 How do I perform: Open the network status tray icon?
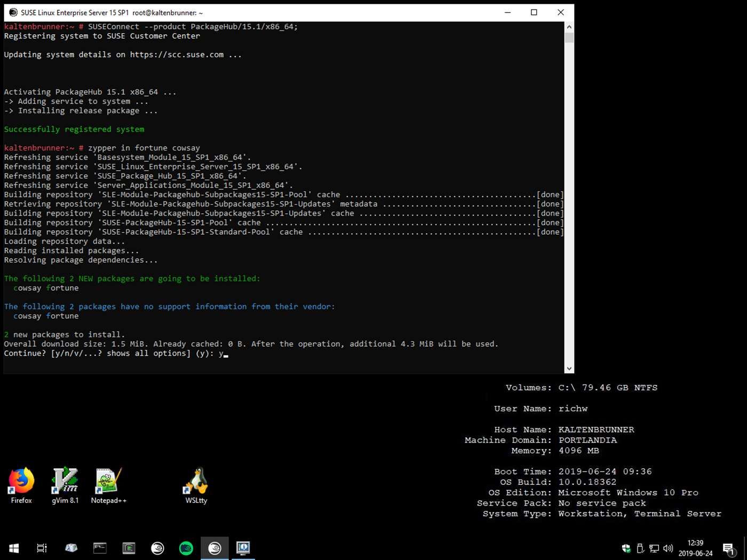click(x=654, y=548)
